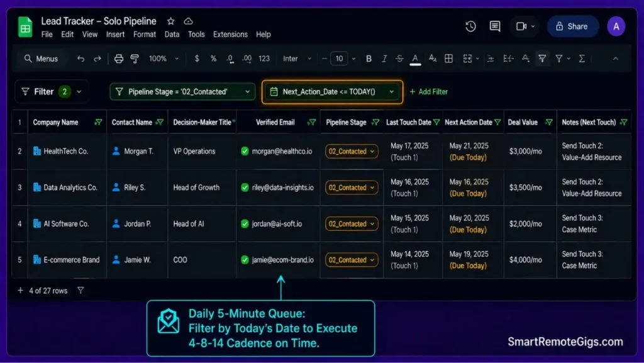Increase decimal places
This screenshot has width=644, height=363.
(247, 59)
